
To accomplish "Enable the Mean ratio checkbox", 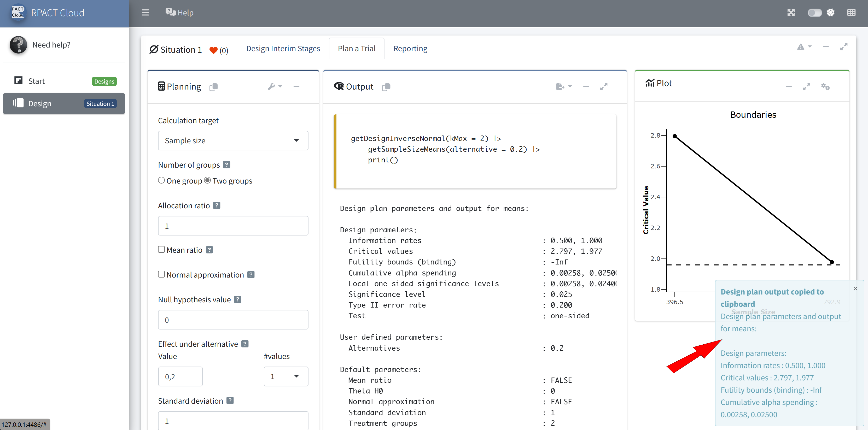I will [x=161, y=250].
